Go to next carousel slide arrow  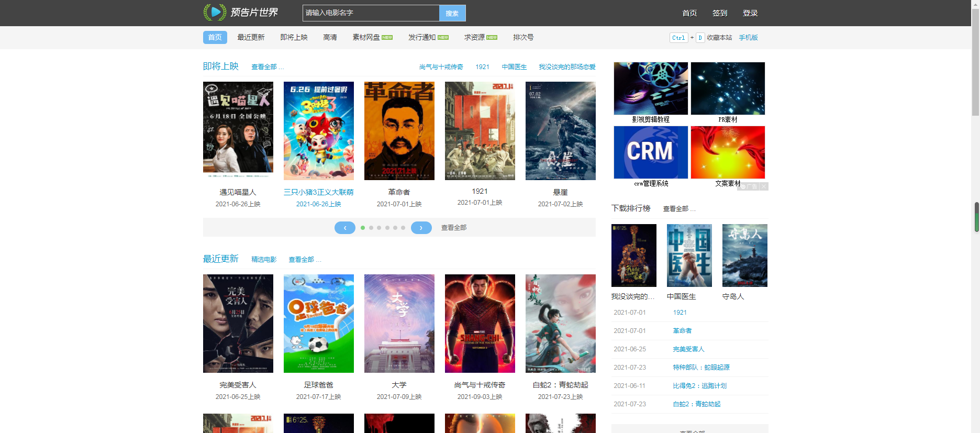(x=421, y=228)
